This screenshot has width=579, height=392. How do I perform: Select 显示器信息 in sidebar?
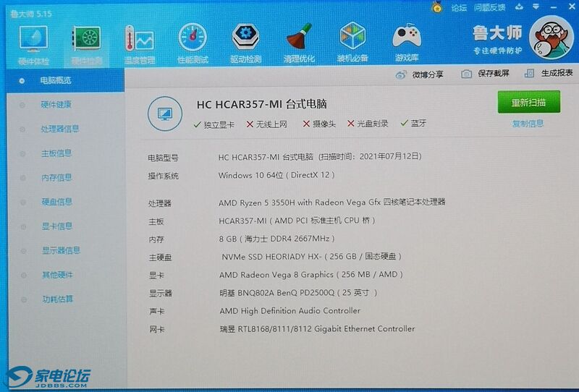(61, 250)
